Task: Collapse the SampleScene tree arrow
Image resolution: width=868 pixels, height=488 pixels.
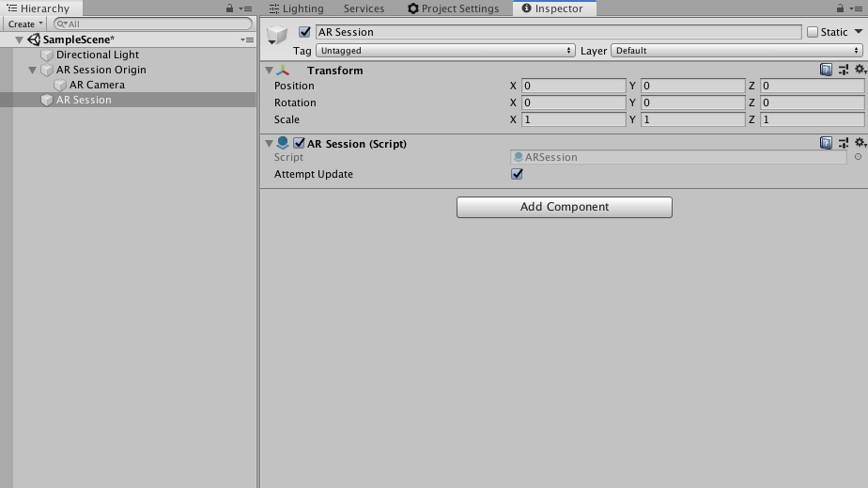Action: coord(20,39)
